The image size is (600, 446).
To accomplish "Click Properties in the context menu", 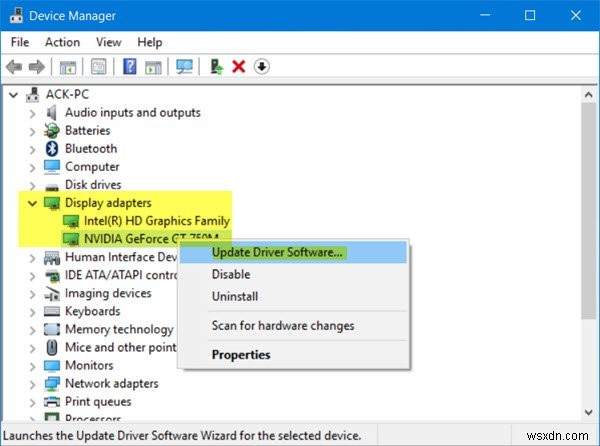I will pos(241,354).
